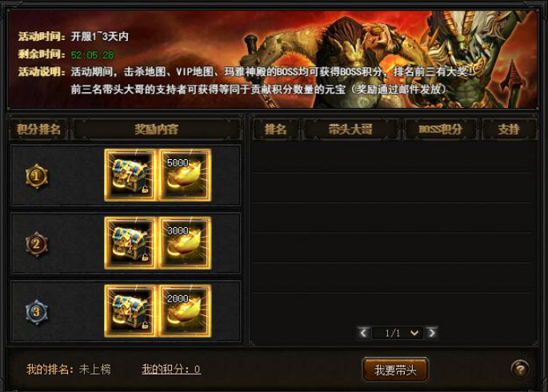Click the first-place treasure chest reward
Screen dimensions: 548x392
point(130,175)
